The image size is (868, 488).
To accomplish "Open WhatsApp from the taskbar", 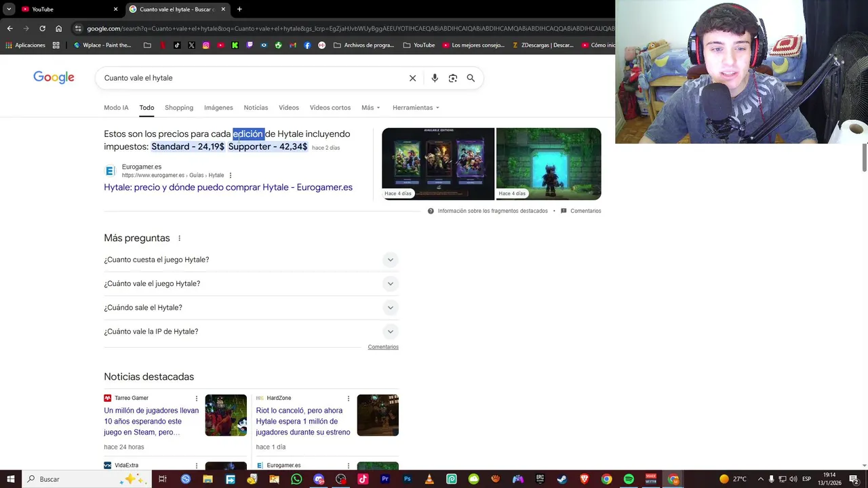I will (296, 479).
